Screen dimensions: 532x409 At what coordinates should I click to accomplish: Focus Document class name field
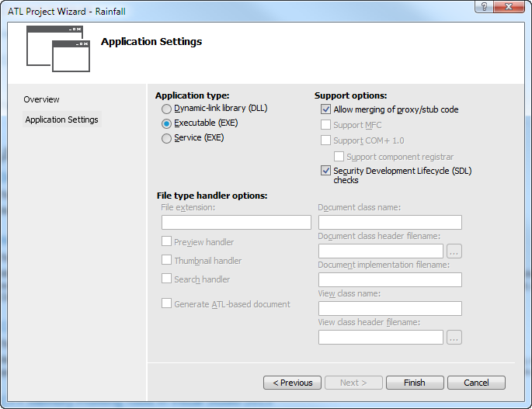click(390, 223)
